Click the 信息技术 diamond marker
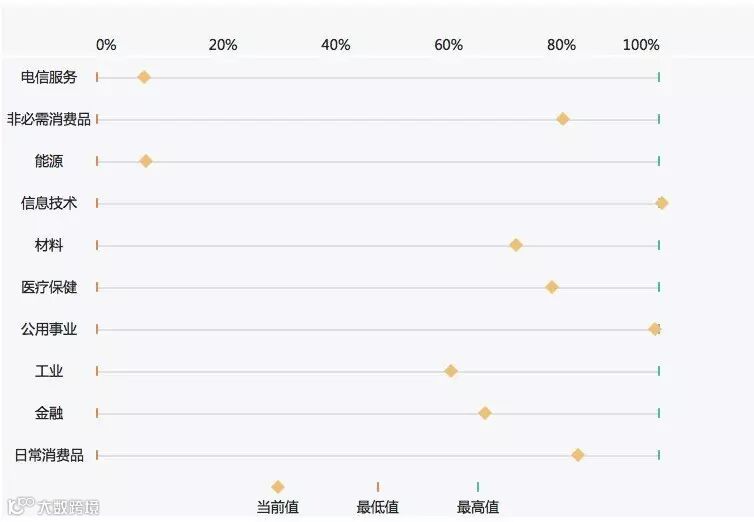The image size is (754, 522). point(662,203)
